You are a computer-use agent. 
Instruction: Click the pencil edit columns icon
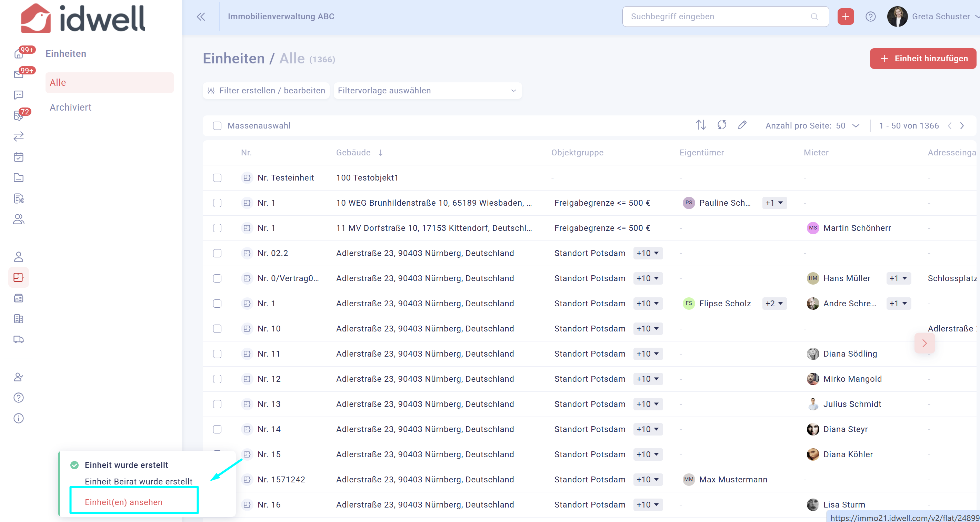tap(742, 125)
